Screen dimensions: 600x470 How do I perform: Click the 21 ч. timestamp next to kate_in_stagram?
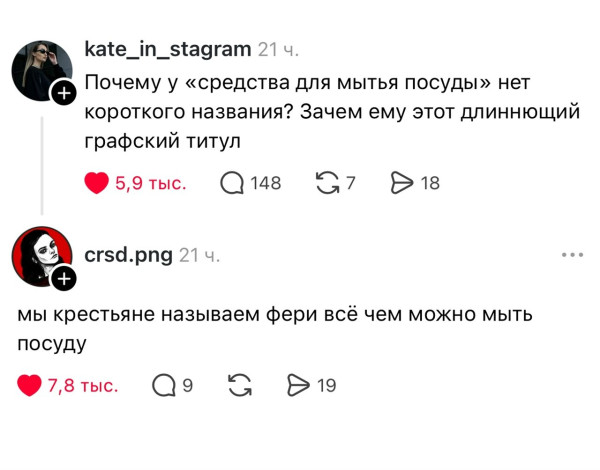[x=278, y=50]
